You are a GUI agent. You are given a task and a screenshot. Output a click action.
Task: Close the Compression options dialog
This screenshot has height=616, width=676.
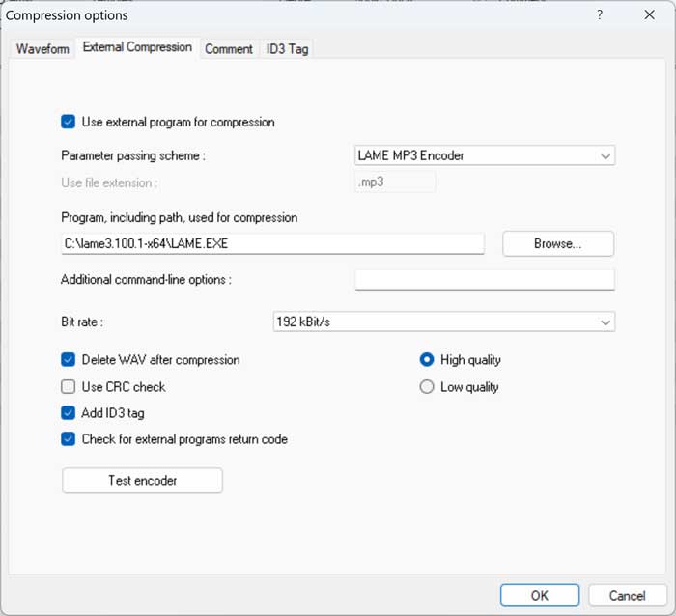[649, 15]
